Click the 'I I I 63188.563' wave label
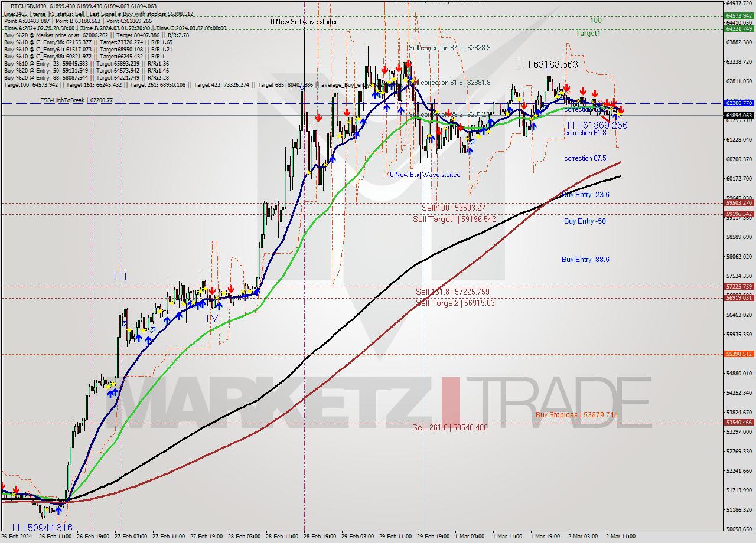 [x=548, y=64]
